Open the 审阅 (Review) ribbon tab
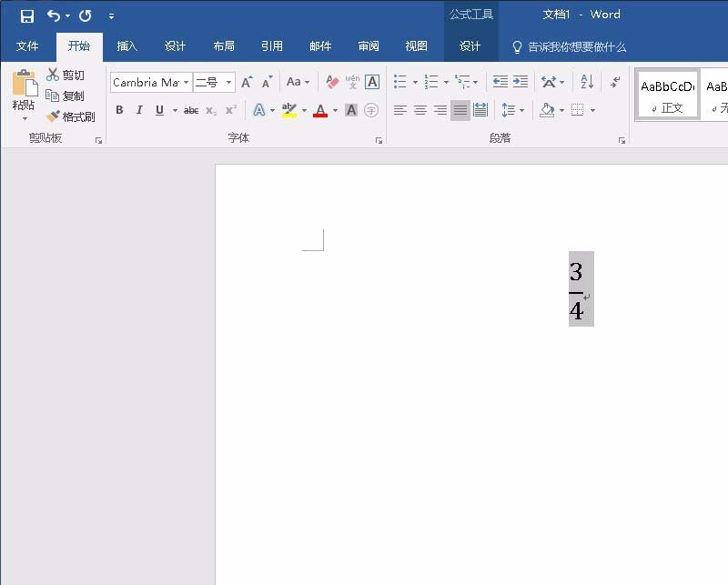The image size is (728, 585). click(x=369, y=46)
